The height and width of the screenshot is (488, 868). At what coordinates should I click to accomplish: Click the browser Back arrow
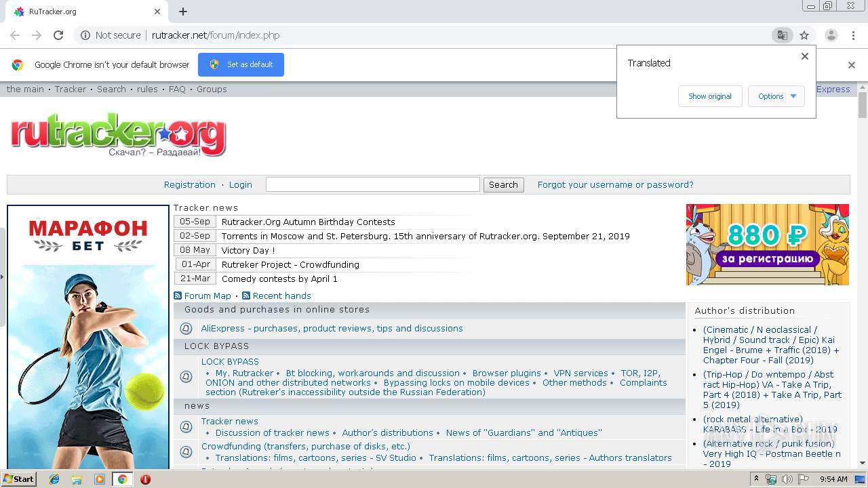coord(15,35)
